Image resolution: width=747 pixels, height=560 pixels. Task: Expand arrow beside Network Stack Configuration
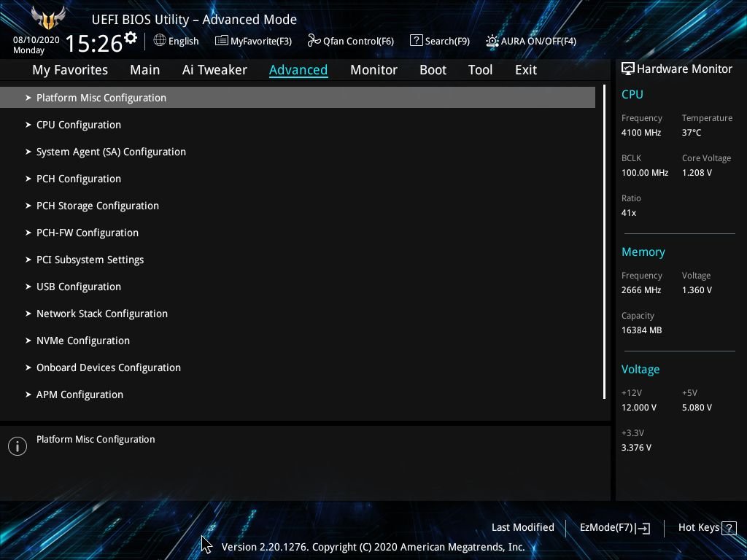(28, 314)
